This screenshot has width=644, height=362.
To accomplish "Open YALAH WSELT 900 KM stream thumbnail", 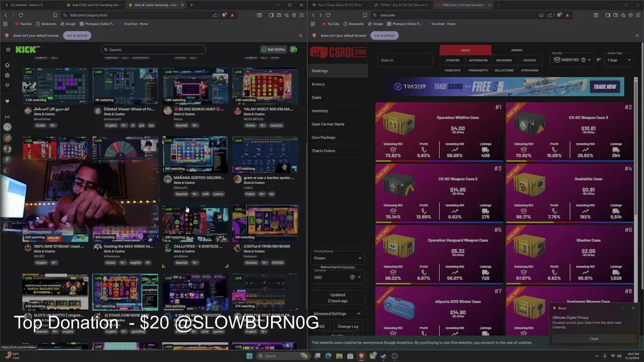I will tap(265, 86).
